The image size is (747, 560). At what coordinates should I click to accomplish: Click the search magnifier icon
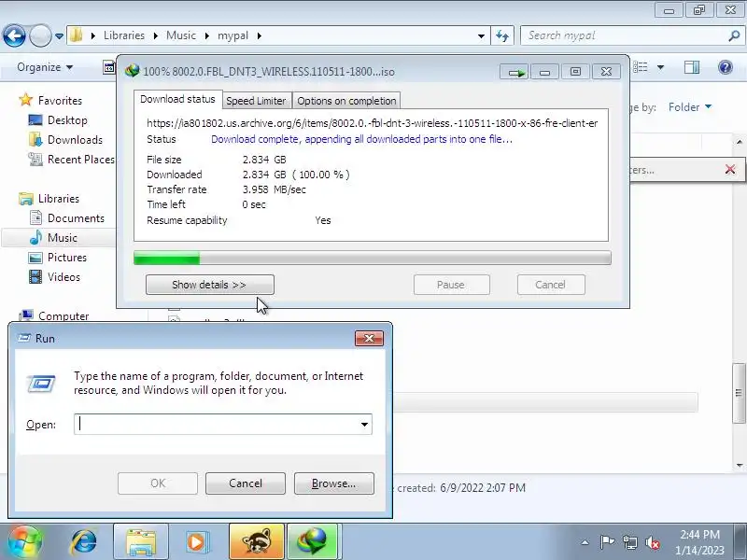(734, 35)
